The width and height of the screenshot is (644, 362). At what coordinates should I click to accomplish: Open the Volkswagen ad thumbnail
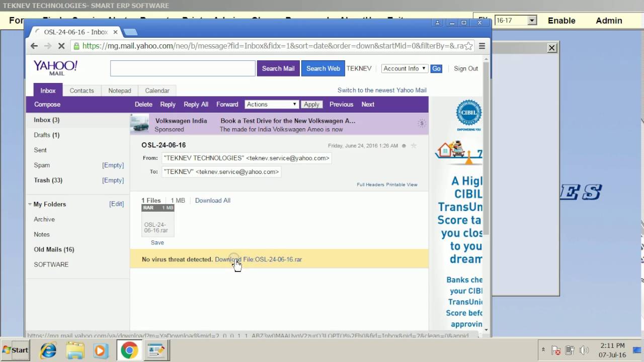tap(139, 124)
